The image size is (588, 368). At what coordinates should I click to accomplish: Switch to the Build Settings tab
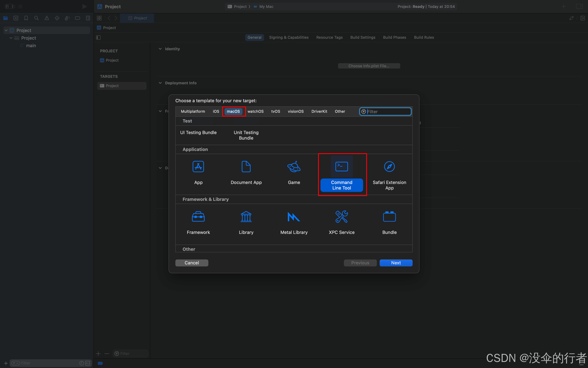coord(363,37)
